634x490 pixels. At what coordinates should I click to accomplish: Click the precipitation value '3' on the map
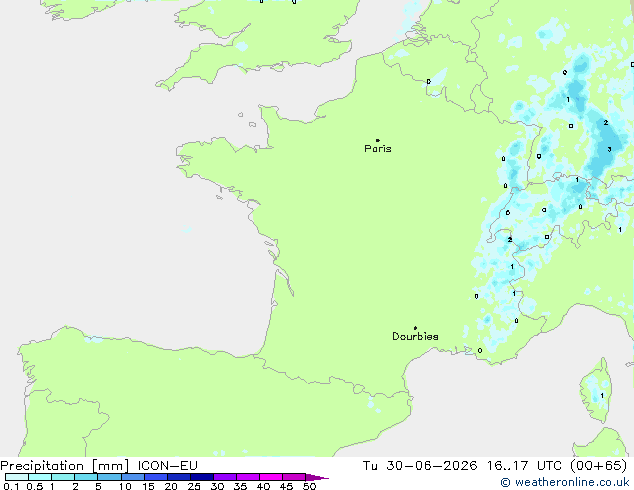[x=609, y=150]
